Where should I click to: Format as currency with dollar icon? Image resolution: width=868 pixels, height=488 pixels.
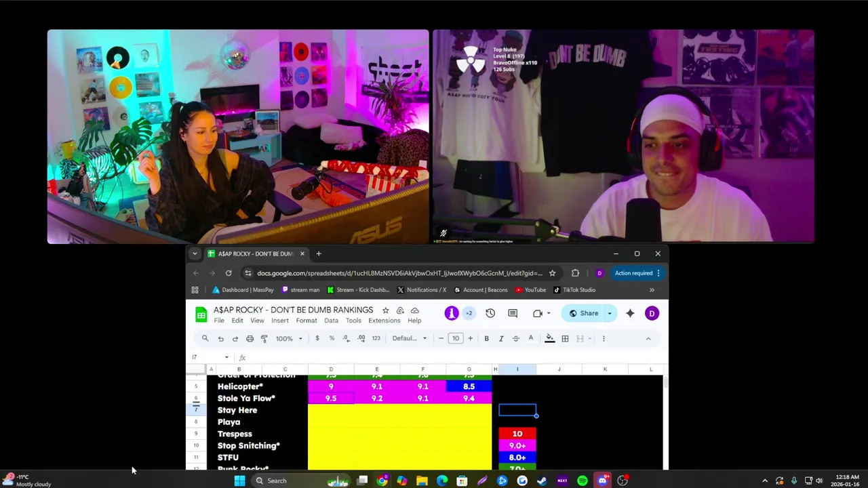click(x=317, y=338)
